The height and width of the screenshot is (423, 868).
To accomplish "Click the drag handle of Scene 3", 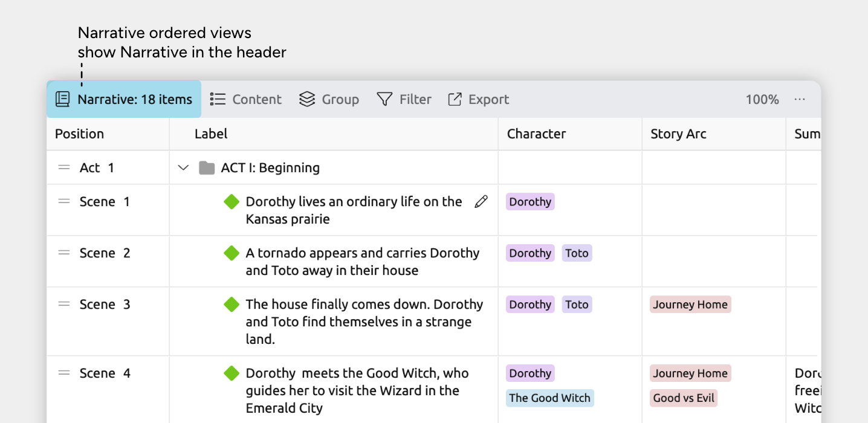I will pyautogui.click(x=64, y=304).
